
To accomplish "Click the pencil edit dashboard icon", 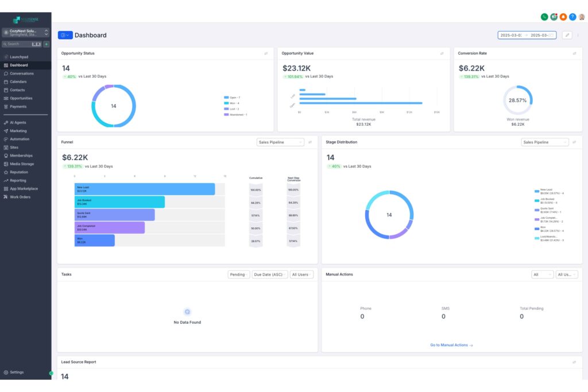I will pyautogui.click(x=567, y=35).
